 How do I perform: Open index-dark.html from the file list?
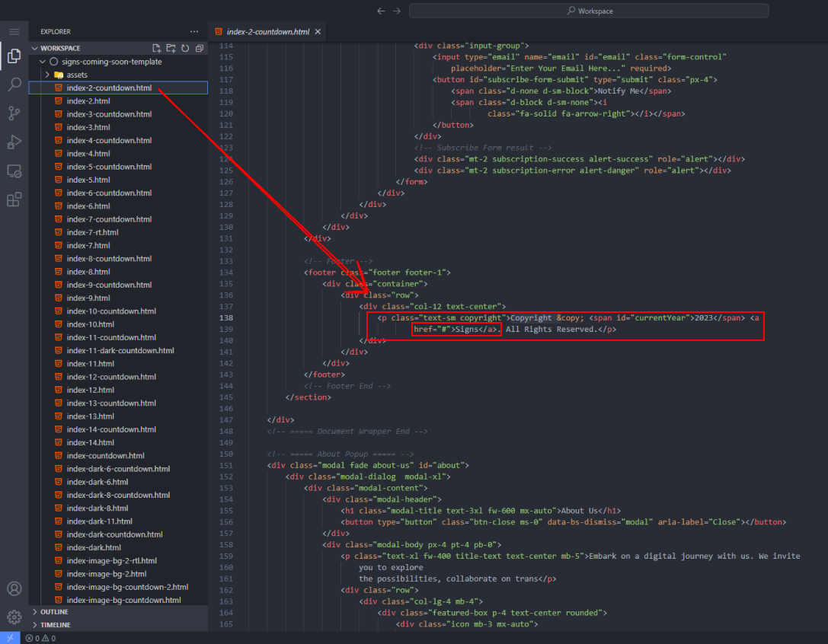pyautogui.click(x=93, y=547)
